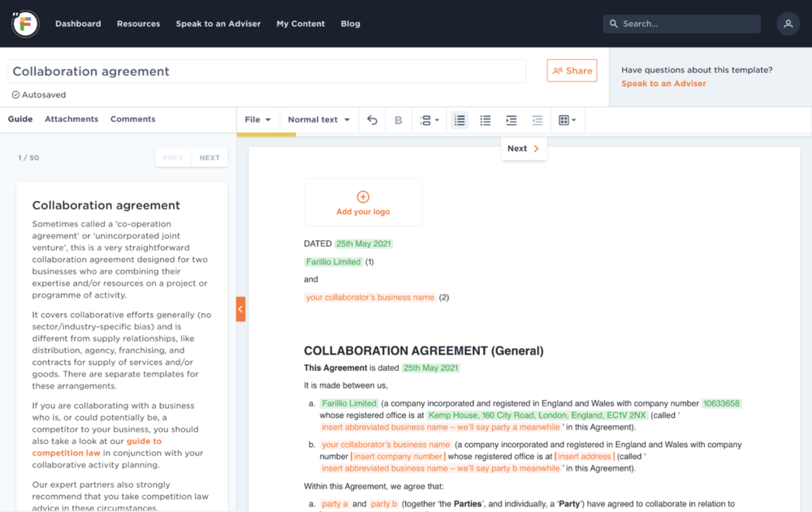Undo the last edit
Screen dimensions: 812x512
coord(372,120)
